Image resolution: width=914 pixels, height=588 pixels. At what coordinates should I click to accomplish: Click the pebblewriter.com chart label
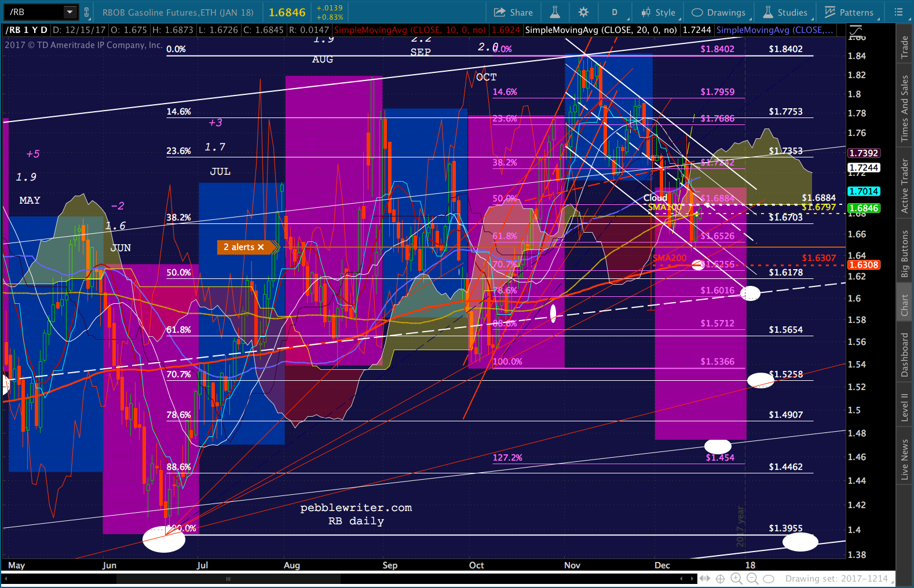coord(356,508)
